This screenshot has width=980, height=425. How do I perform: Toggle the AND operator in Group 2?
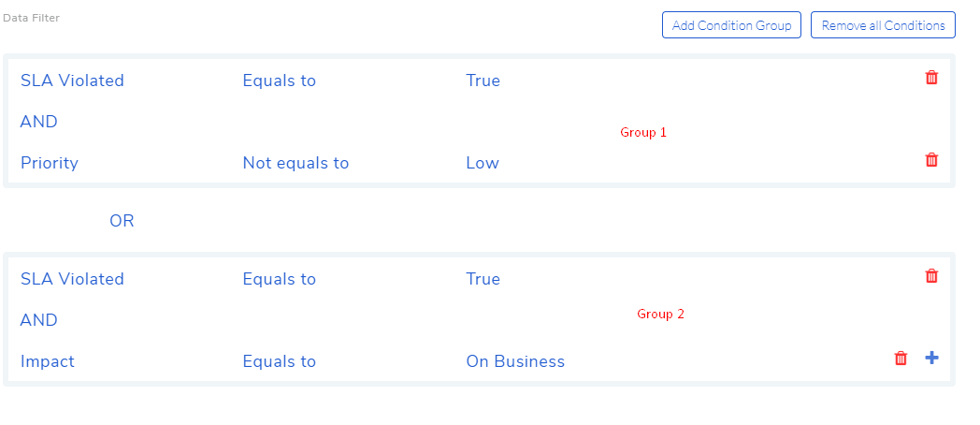(x=38, y=320)
